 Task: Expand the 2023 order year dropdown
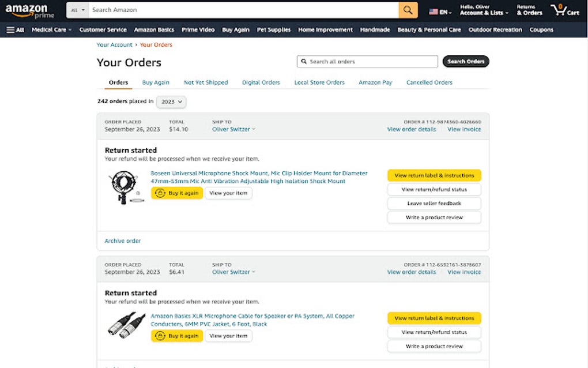tap(171, 102)
